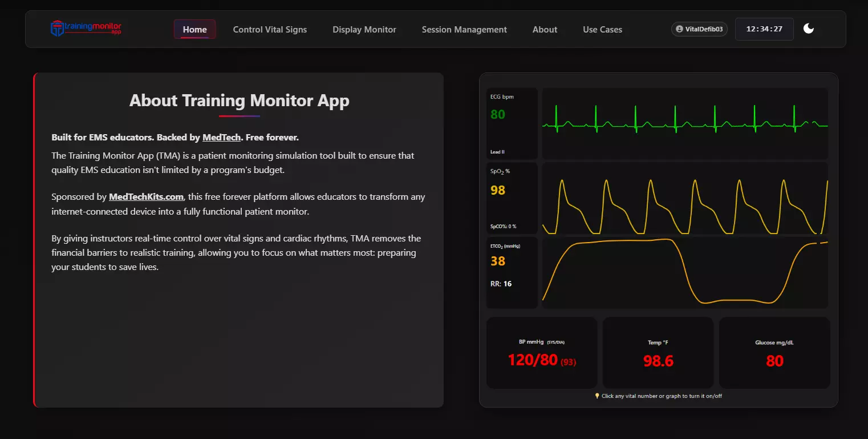Image resolution: width=868 pixels, height=439 pixels.
Task: Open Session Management menu item
Action: pyautogui.click(x=464, y=29)
